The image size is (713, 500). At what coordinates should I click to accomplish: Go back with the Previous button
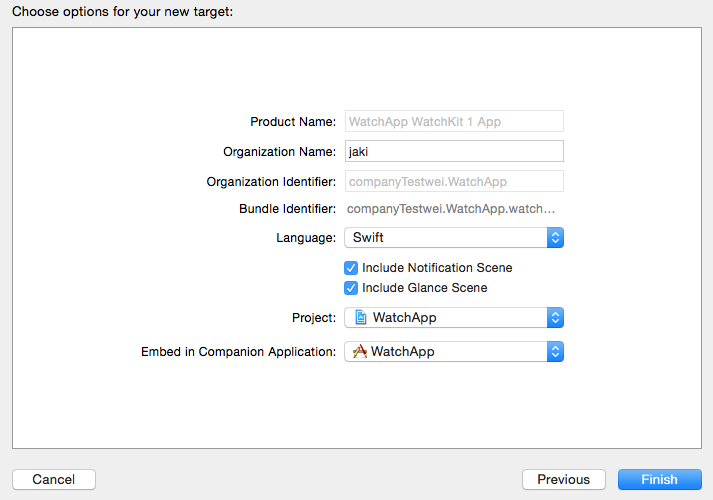click(563, 480)
